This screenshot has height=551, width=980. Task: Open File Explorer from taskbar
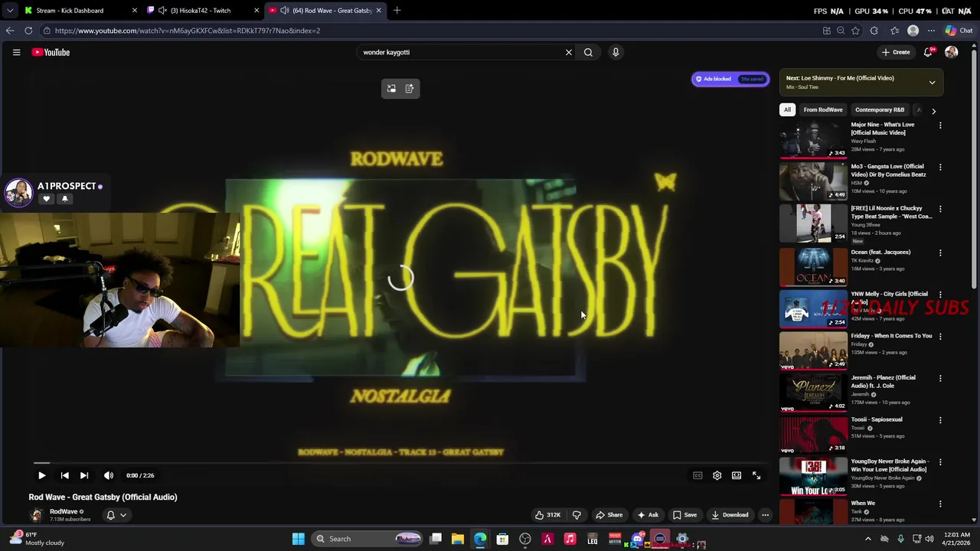(x=457, y=539)
